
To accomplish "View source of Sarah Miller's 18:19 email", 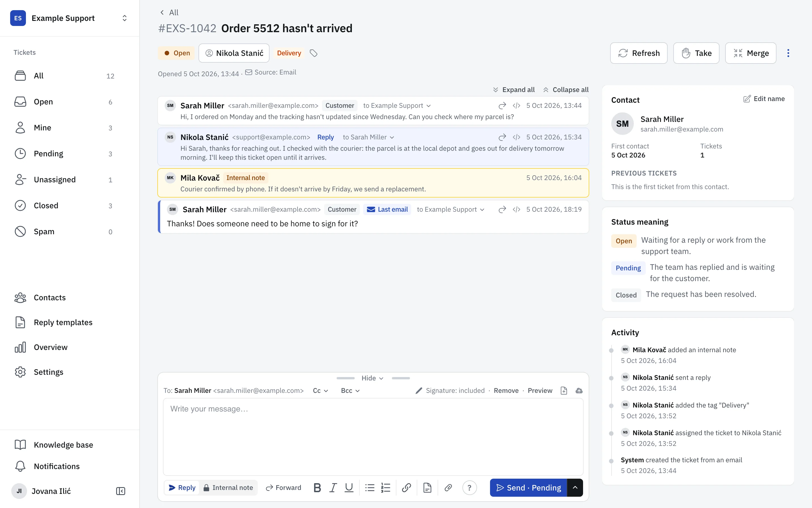I will pos(517,209).
